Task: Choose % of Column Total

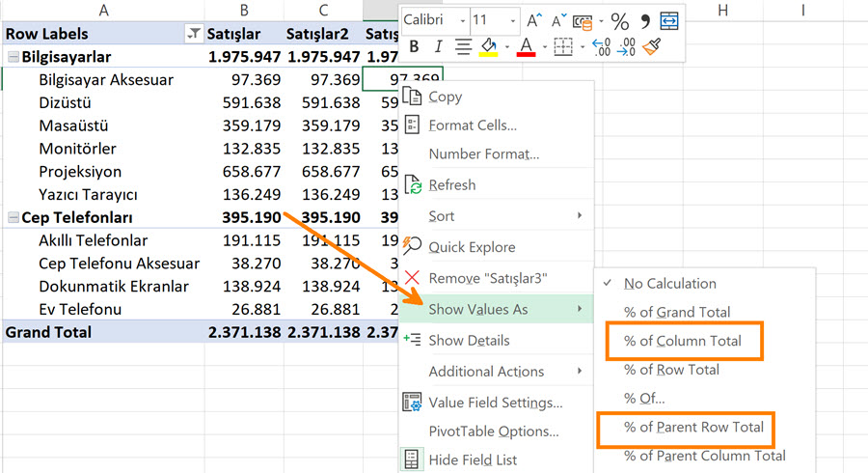Action: 683,341
